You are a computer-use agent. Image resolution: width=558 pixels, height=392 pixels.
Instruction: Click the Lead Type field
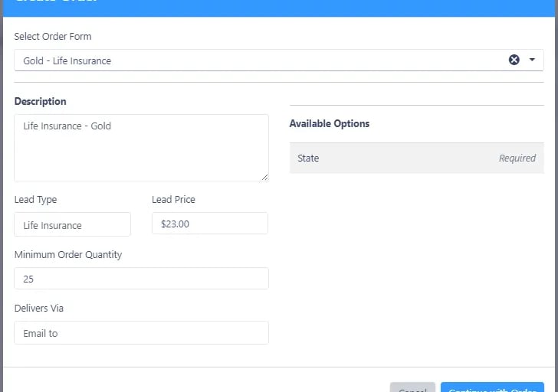(73, 224)
